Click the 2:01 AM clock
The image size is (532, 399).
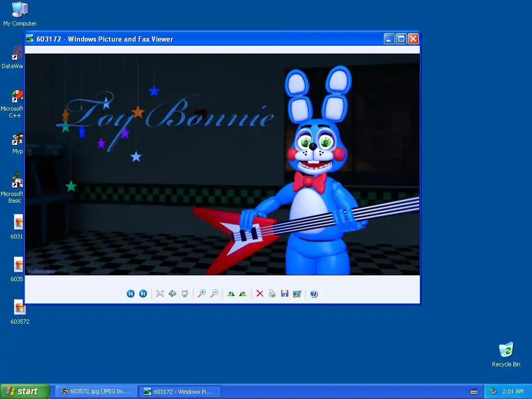pos(513,392)
